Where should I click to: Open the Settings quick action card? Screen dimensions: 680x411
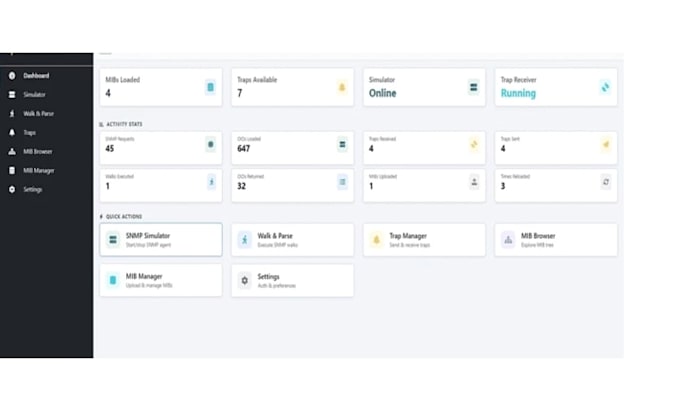(x=293, y=281)
